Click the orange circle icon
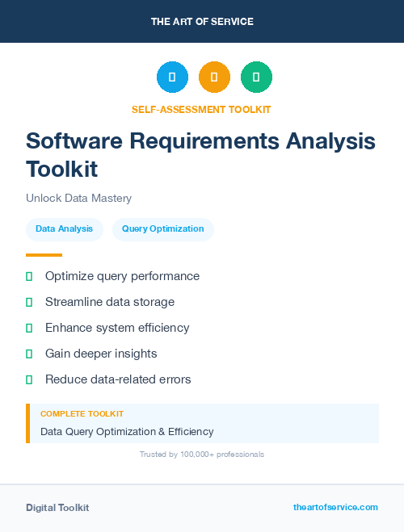 click(x=214, y=77)
